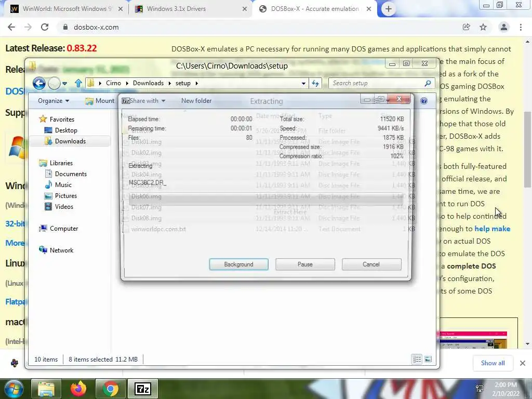The image size is (532, 399).
Task: Bookmark this page with star icon
Action: [x=483, y=27]
